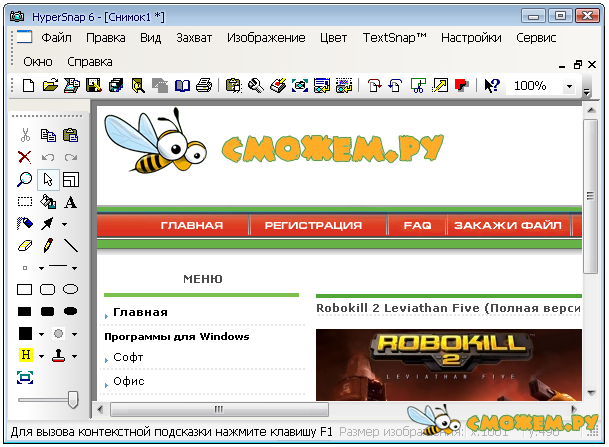Image resolution: width=609 pixels, height=447 pixels.
Task: Click the black foreground color swatch
Action: pos(25,334)
